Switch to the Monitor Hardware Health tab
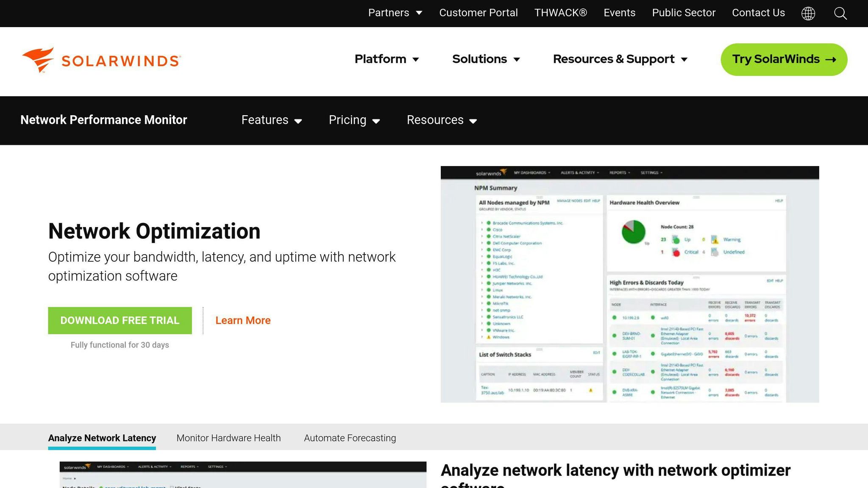The height and width of the screenshot is (488, 868). pyautogui.click(x=228, y=438)
